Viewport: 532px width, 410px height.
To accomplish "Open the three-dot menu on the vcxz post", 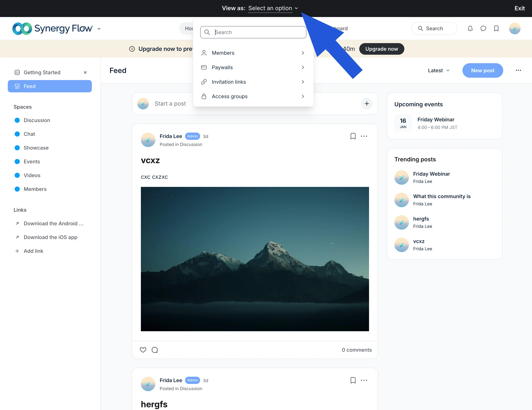I will pos(364,136).
